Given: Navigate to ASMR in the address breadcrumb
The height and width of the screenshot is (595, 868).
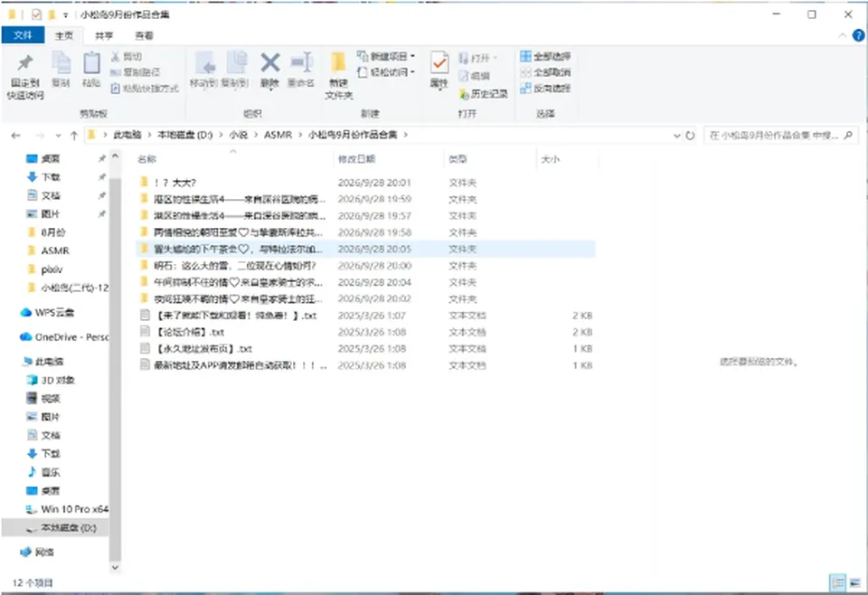Looking at the screenshot, I should tap(278, 135).
